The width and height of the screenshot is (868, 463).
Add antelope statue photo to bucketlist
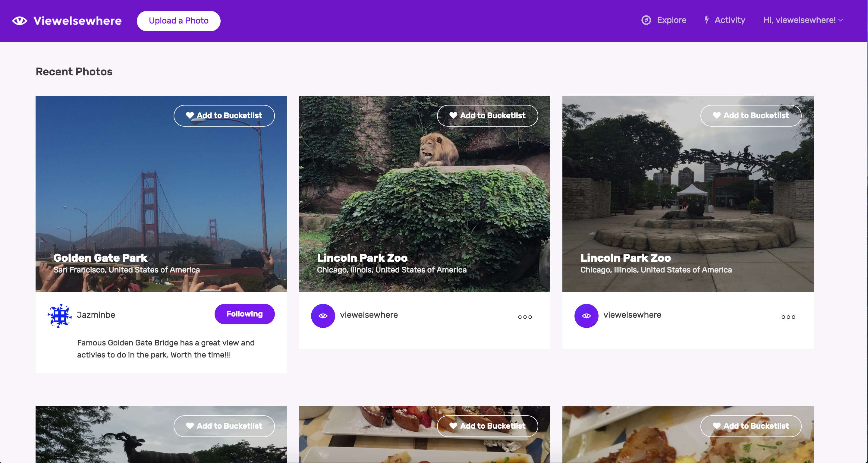coord(224,426)
